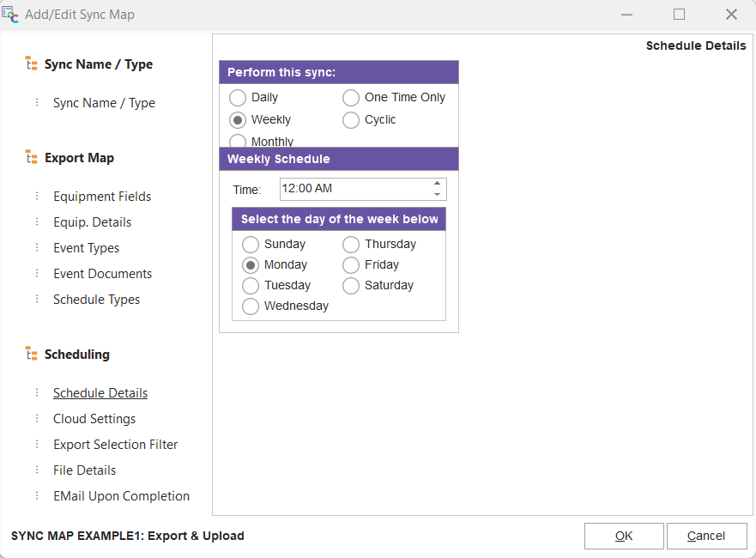This screenshot has height=558, width=756.
Task: Click the grip icon beside Equipment Fields
Action: tap(37, 197)
